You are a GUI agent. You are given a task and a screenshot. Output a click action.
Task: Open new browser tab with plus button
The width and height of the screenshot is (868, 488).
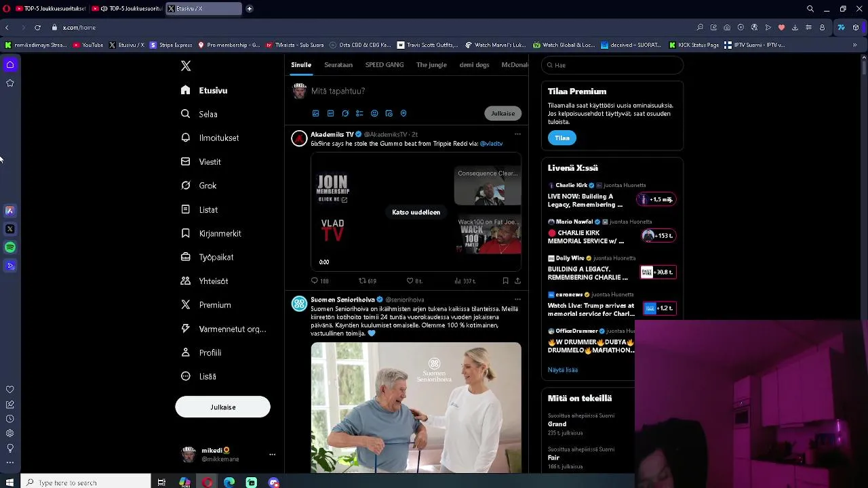click(x=250, y=9)
